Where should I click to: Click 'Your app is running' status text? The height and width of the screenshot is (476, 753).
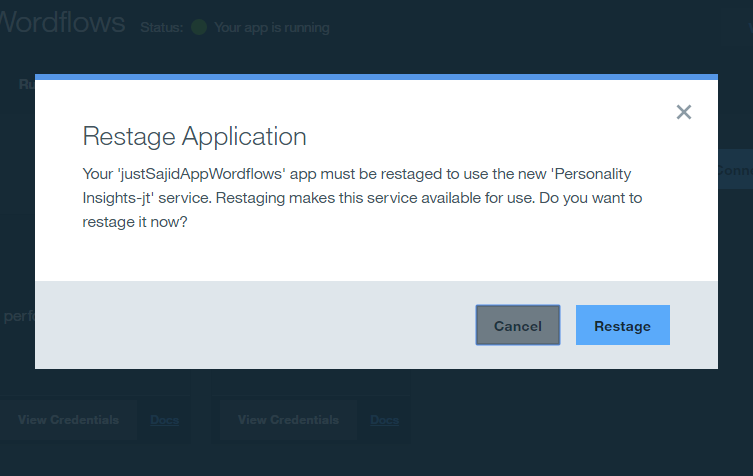(272, 28)
